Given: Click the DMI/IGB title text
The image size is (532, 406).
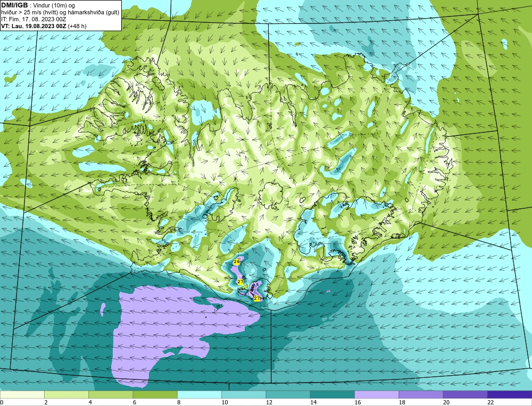Looking at the screenshot, I should click(x=14, y=5).
